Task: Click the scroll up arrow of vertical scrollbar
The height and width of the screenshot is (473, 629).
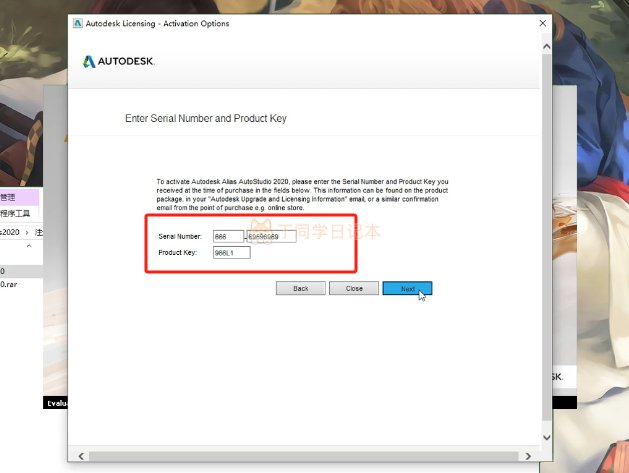Action: click(x=546, y=47)
